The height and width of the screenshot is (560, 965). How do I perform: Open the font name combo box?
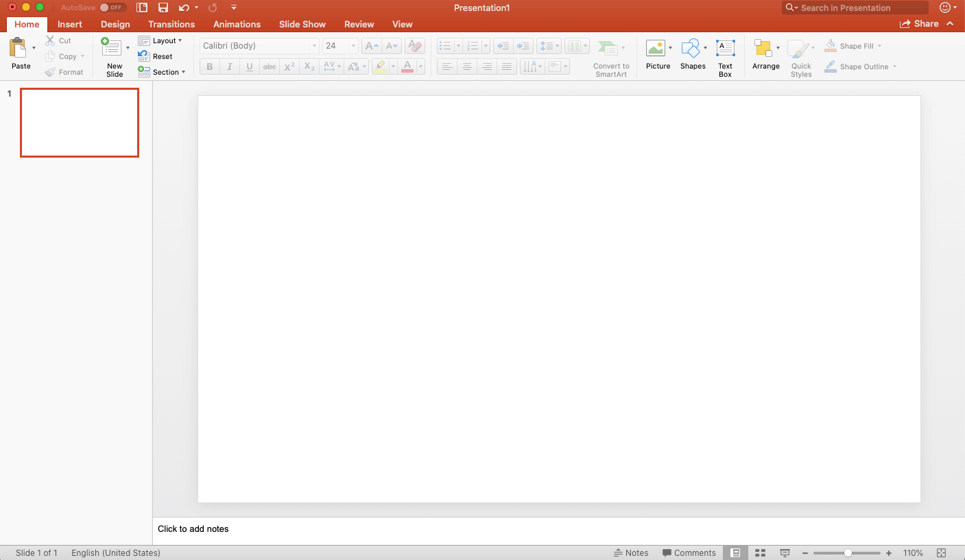click(x=259, y=46)
